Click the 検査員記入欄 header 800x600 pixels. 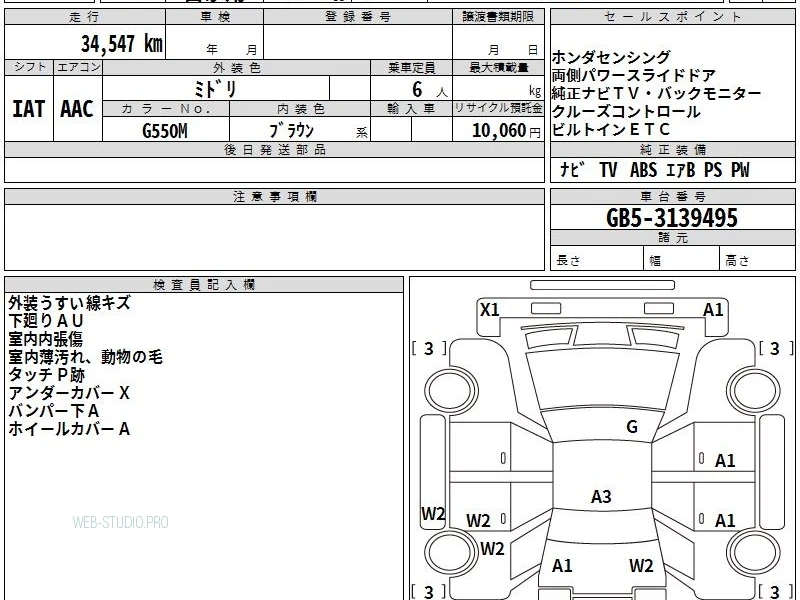pyautogui.click(x=204, y=285)
